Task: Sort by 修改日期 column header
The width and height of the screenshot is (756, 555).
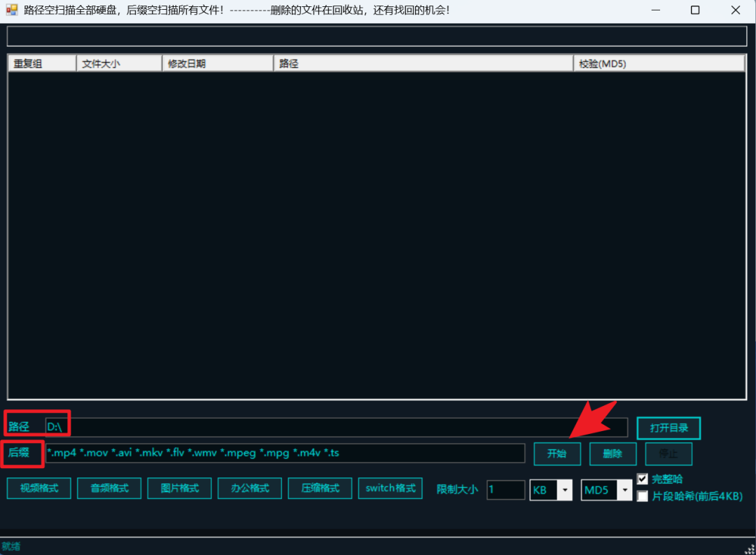Action: pos(218,64)
